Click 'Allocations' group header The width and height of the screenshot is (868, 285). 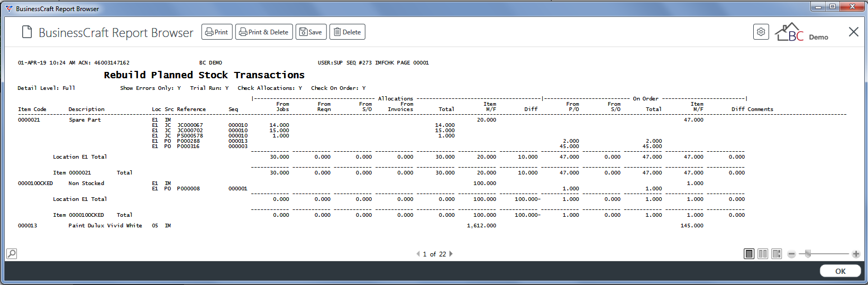pyautogui.click(x=395, y=99)
